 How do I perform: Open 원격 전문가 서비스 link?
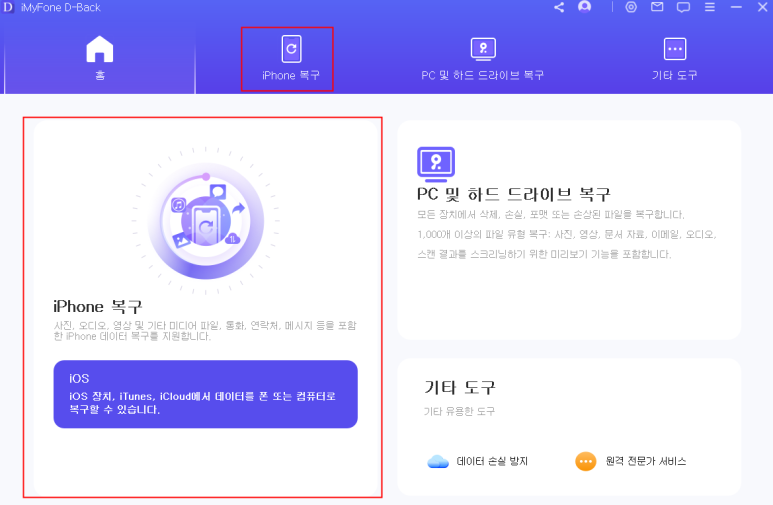point(646,461)
